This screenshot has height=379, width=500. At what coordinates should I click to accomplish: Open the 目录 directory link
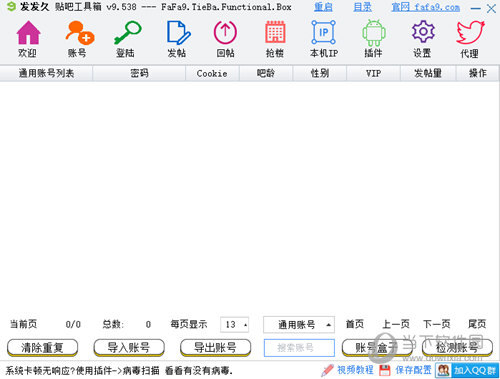(362, 7)
